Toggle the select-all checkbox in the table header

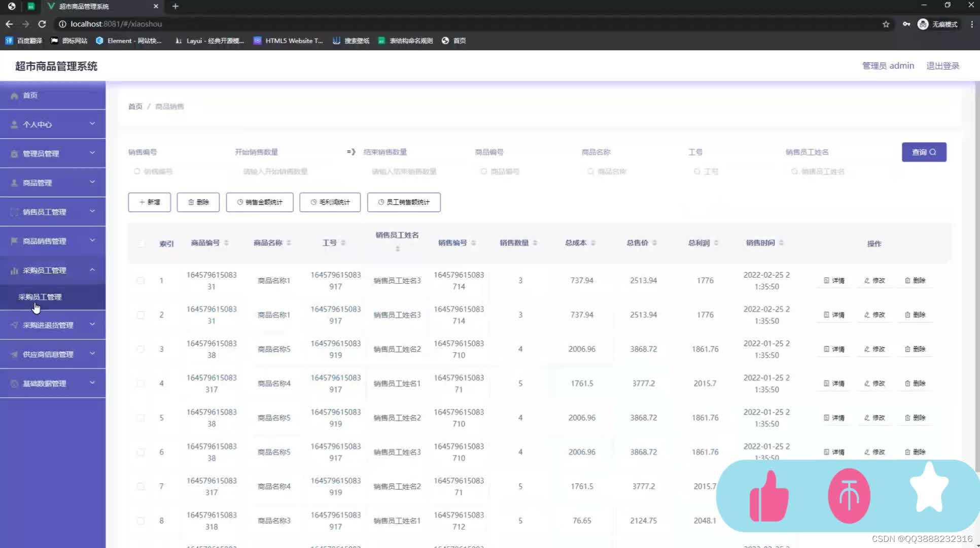coord(141,244)
